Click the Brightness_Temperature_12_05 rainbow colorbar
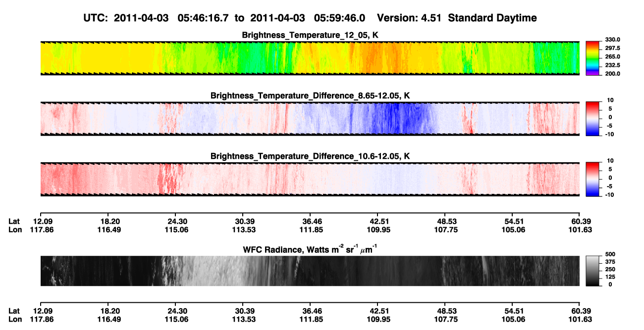Screen dimensions: 644x330 [592, 58]
